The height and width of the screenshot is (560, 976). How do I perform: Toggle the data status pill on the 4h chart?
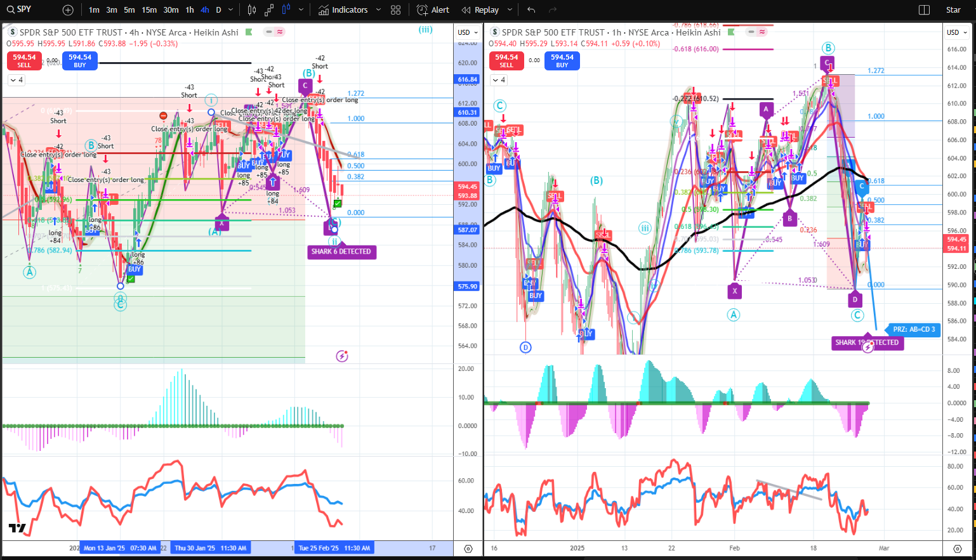[x=275, y=32]
